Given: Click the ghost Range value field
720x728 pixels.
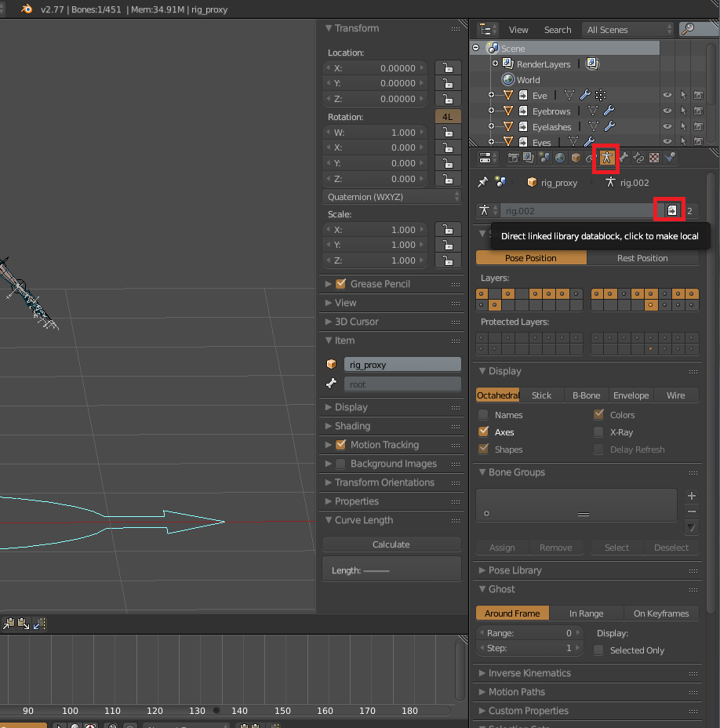Looking at the screenshot, I should (529, 633).
